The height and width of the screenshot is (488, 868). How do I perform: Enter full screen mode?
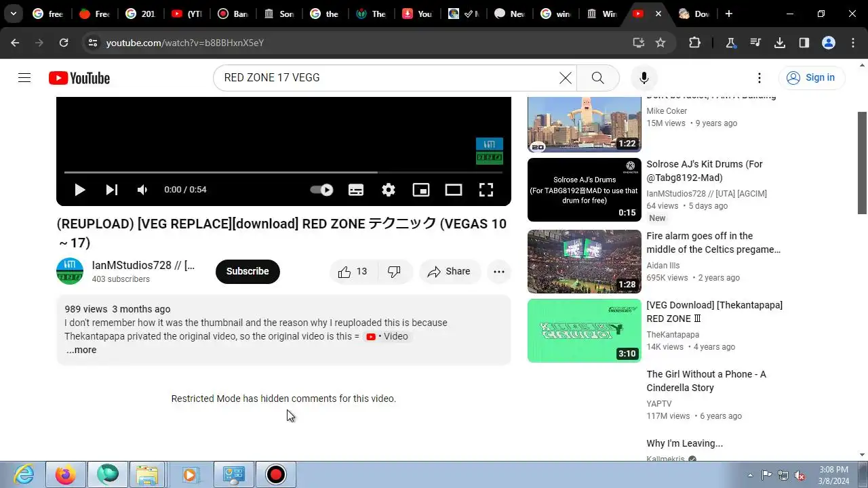[486, 190]
